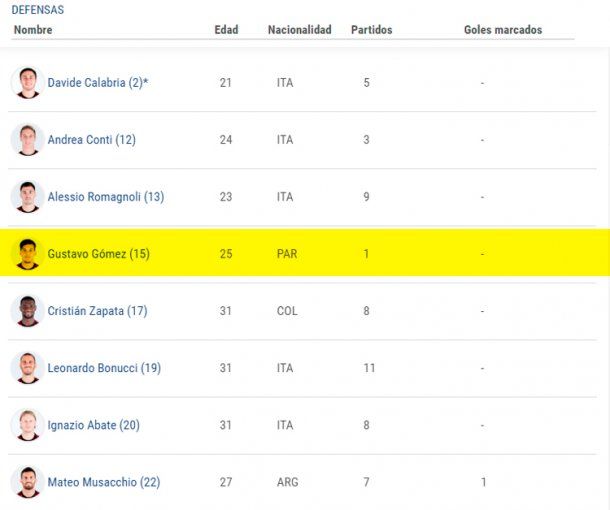Viewport: 610px width, 510px height.
Task: Click Leonardo Bonucci's avatar image
Action: click(x=26, y=368)
